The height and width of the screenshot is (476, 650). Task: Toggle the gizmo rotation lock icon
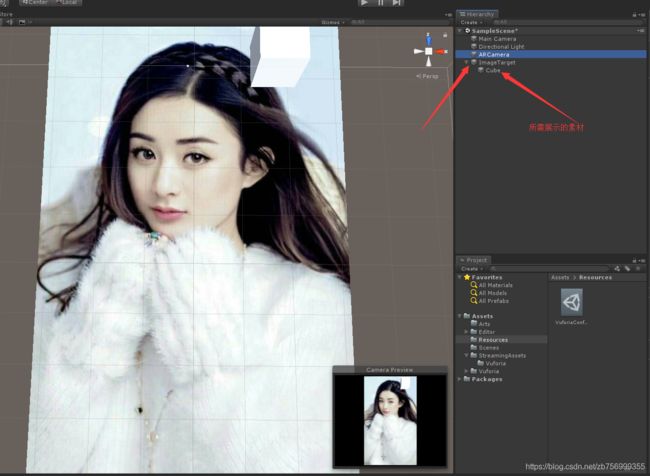pos(445,36)
